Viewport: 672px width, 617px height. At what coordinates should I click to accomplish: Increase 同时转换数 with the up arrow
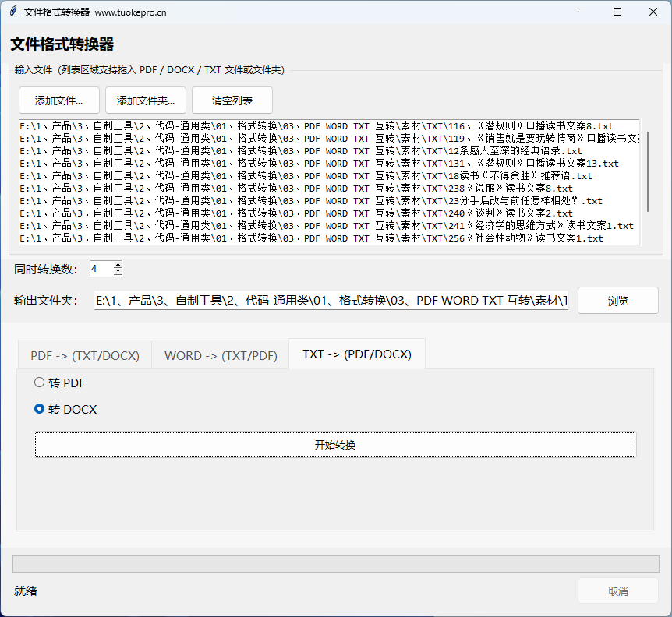pyautogui.click(x=118, y=265)
